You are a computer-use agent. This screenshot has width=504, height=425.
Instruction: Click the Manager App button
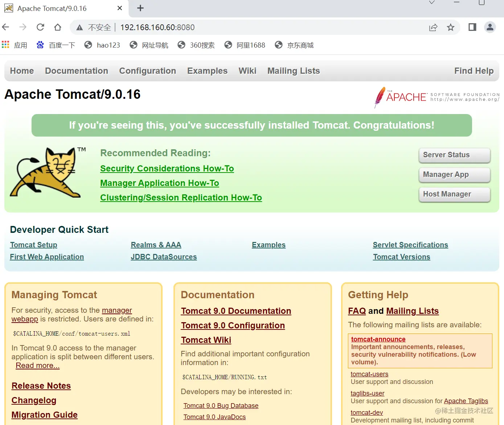click(454, 175)
